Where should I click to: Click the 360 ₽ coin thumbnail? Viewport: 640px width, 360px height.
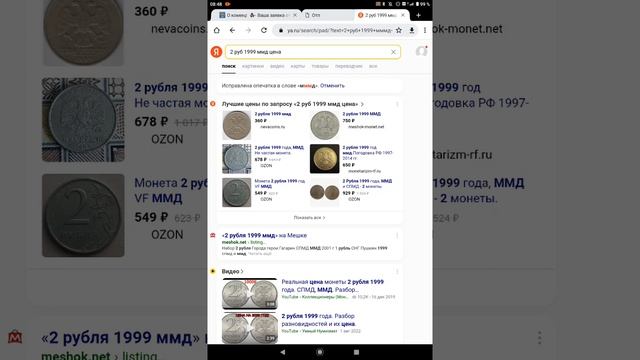(x=237, y=125)
